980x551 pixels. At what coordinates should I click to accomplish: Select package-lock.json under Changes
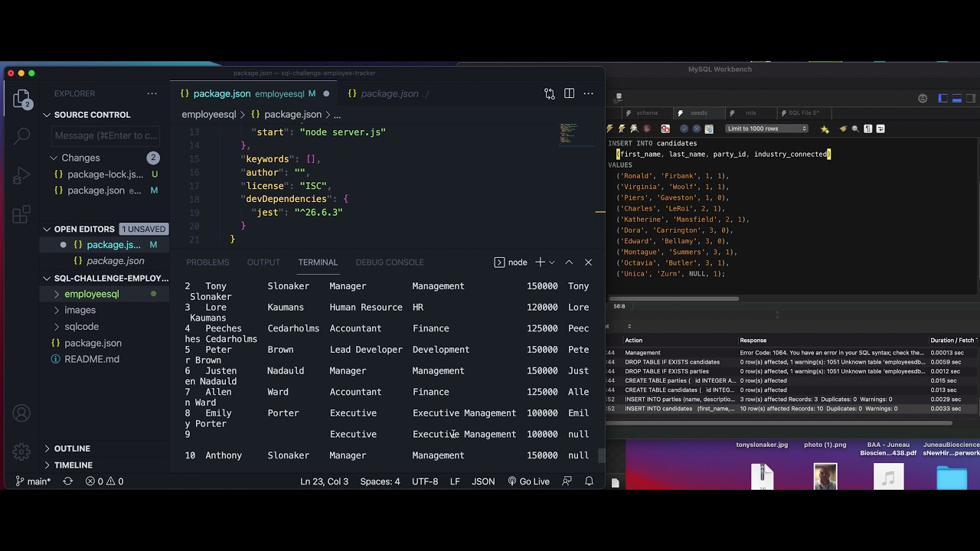pyautogui.click(x=106, y=174)
